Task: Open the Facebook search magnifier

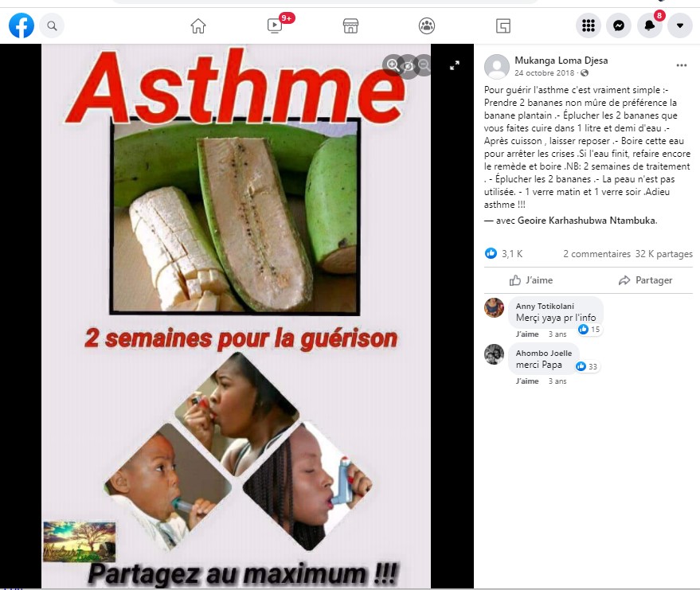Action: coord(53,26)
